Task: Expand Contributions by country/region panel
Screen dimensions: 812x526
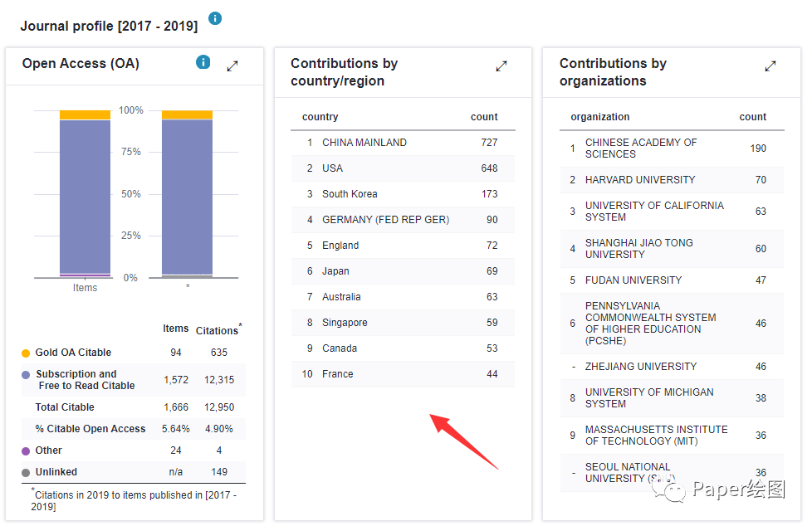Action: tap(501, 66)
